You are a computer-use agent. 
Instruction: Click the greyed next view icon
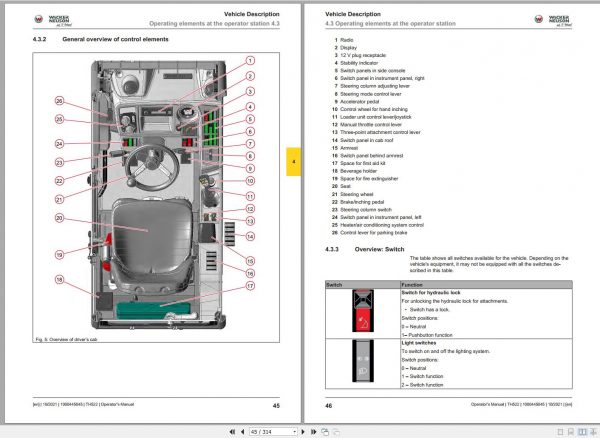tap(336, 432)
